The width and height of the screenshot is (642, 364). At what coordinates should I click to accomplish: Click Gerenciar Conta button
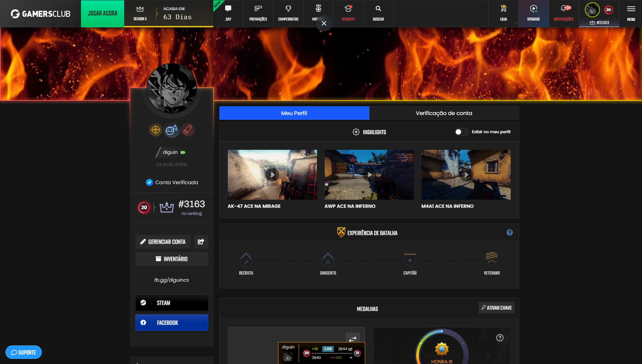pyautogui.click(x=163, y=242)
